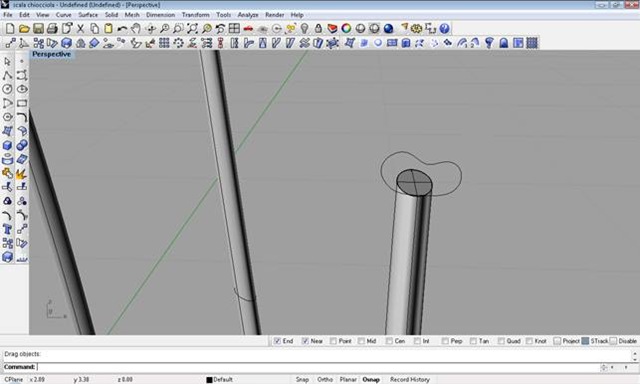Save the model with the floppy disk icon
This screenshot has height=384, width=640.
[38, 28]
